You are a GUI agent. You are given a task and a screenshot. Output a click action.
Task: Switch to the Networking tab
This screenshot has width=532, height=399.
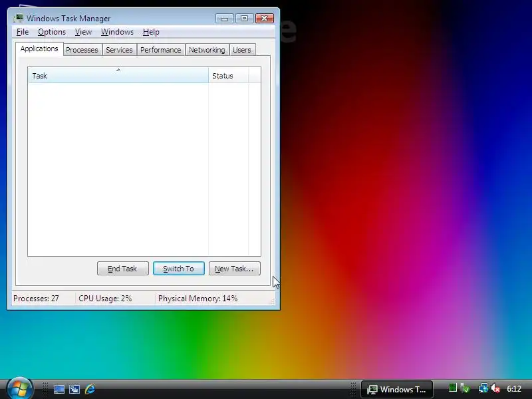click(x=207, y=50)
